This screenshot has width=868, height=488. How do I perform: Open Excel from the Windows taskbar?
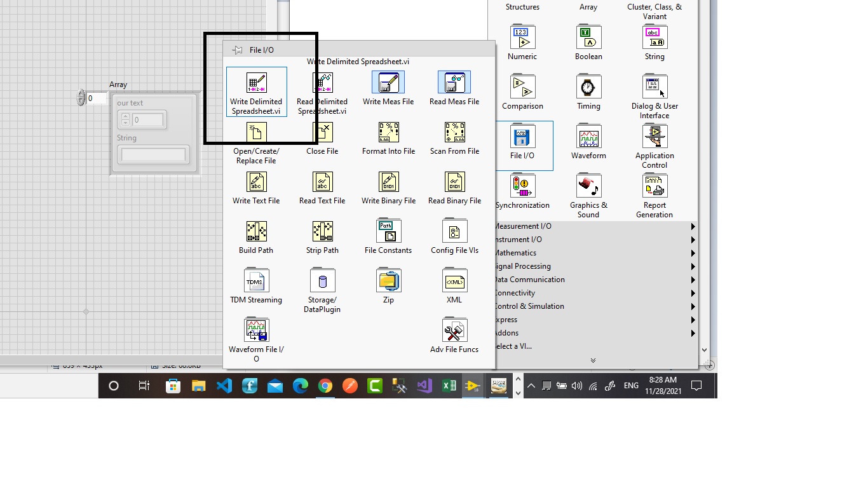pyautogui.click(x=449, y=386)
